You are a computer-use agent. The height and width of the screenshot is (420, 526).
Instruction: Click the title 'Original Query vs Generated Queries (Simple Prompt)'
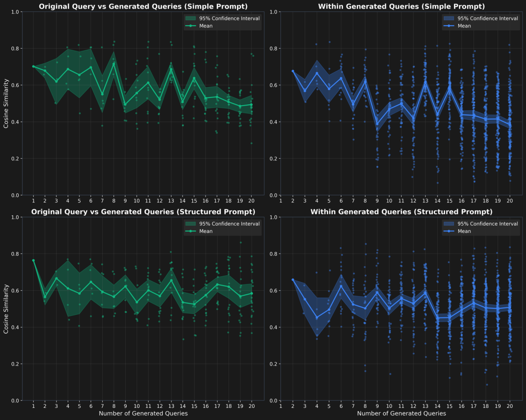tap(143, 6)
